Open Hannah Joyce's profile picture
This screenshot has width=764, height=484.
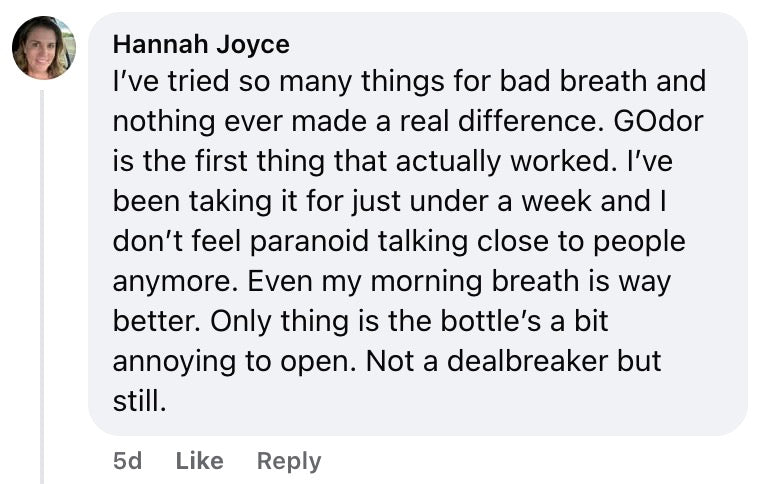(44, 48)
